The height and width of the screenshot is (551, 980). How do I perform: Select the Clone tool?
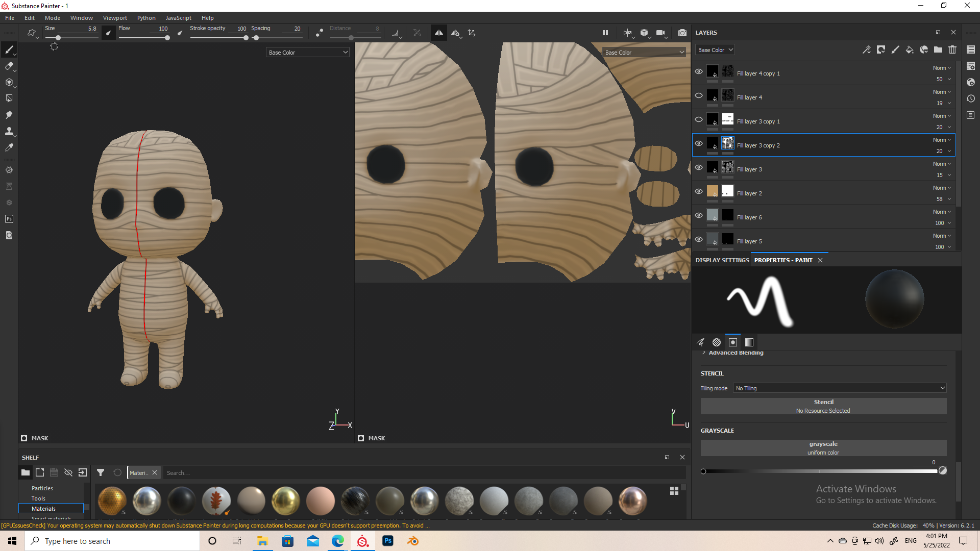[x=9, y=131]
